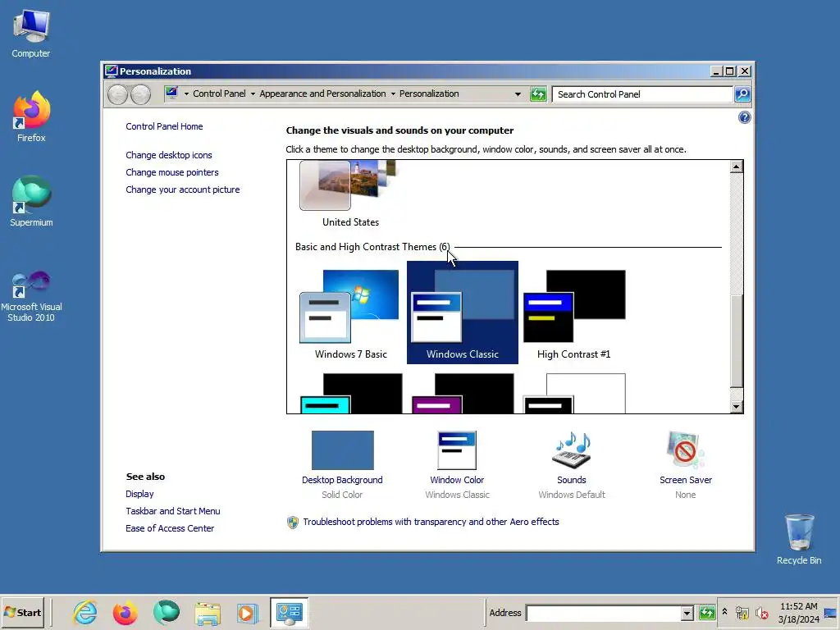Select the United States theme
Screen dimensions: 840x630
tap(350, 195)
